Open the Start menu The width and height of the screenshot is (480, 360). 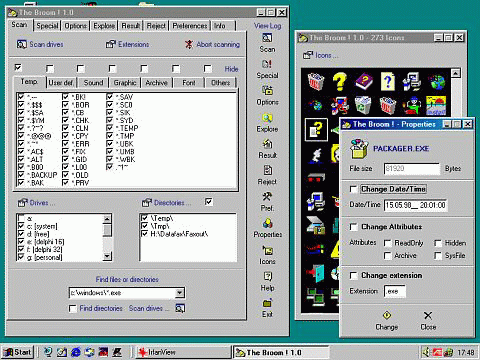tap(18, 352)
